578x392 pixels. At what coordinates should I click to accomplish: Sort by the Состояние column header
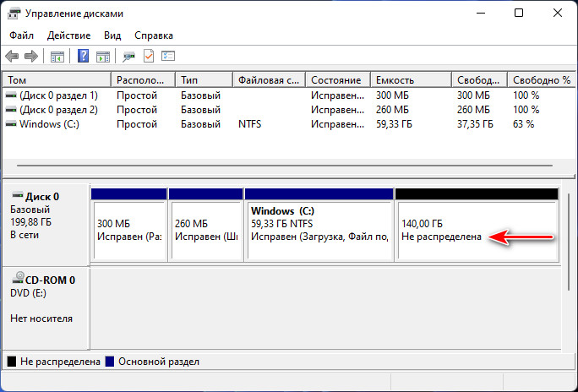coord(338,80)
